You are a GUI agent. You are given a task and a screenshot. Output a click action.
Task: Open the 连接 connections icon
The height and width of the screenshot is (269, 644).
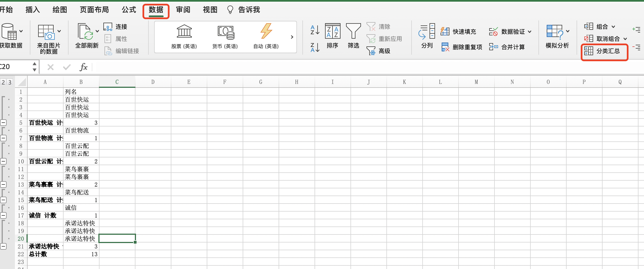[x=108, y=27]
